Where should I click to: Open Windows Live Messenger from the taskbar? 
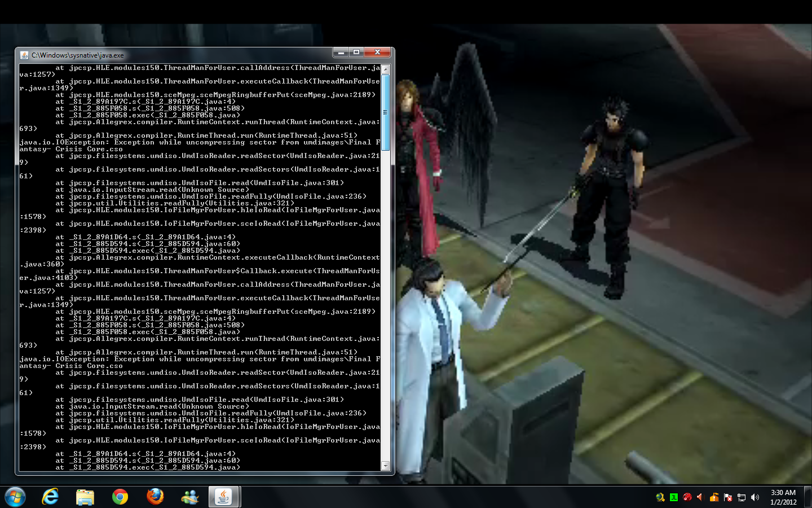tap(190, 497)
